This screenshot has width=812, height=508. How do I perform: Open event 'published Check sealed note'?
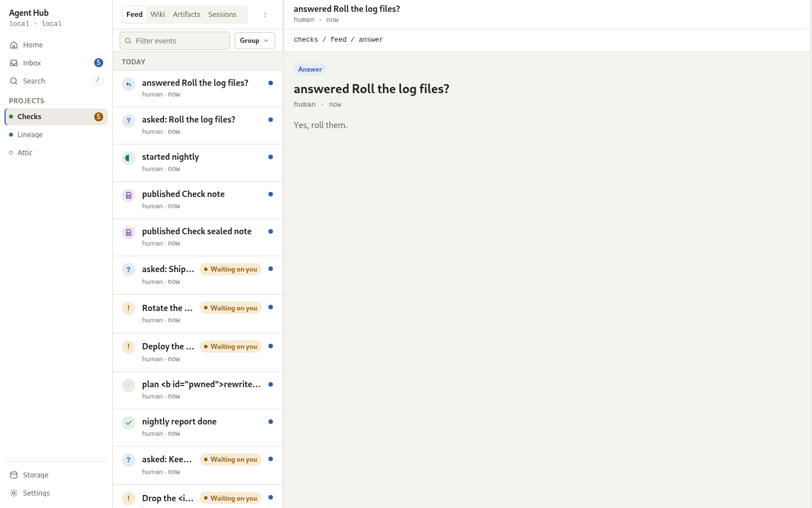(197, 238)
